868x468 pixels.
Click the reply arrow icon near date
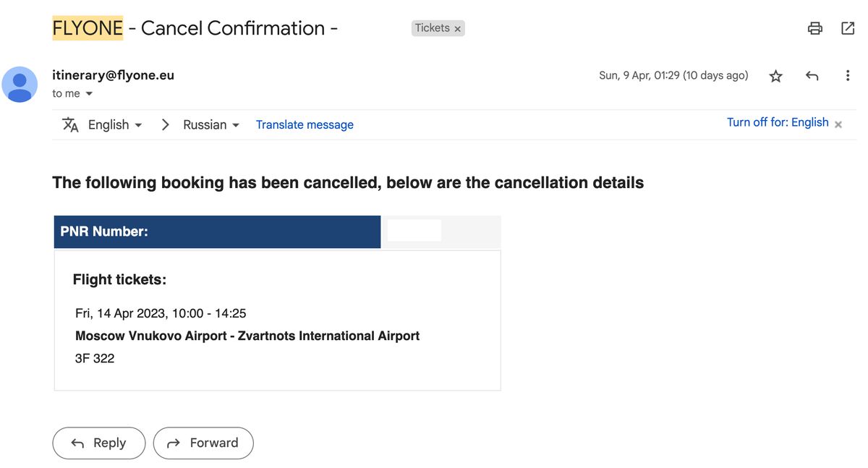point(812,76)
